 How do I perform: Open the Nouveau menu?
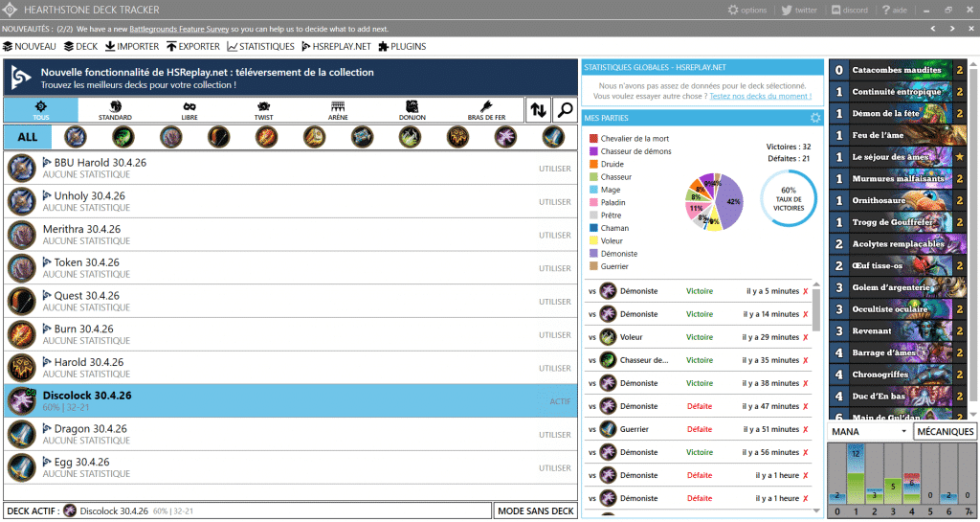coord(30,46)
